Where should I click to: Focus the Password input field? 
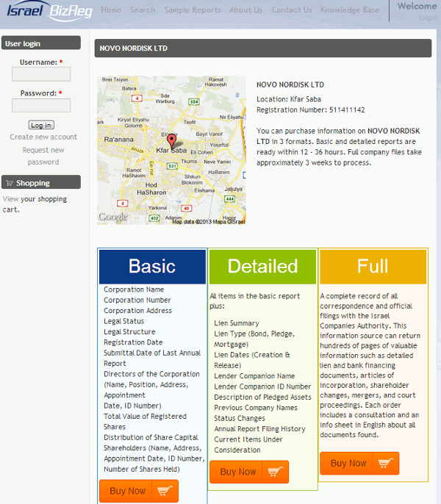tap(41, 105)
